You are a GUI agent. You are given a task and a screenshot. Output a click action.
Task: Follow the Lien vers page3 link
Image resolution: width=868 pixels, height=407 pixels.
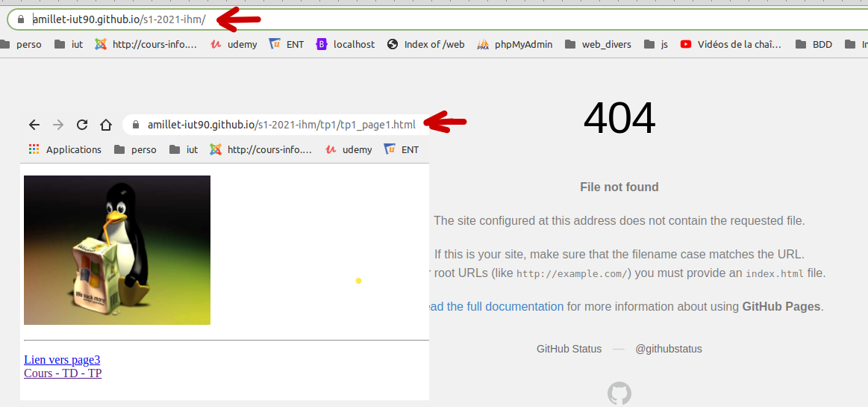[x=62, y=360]
